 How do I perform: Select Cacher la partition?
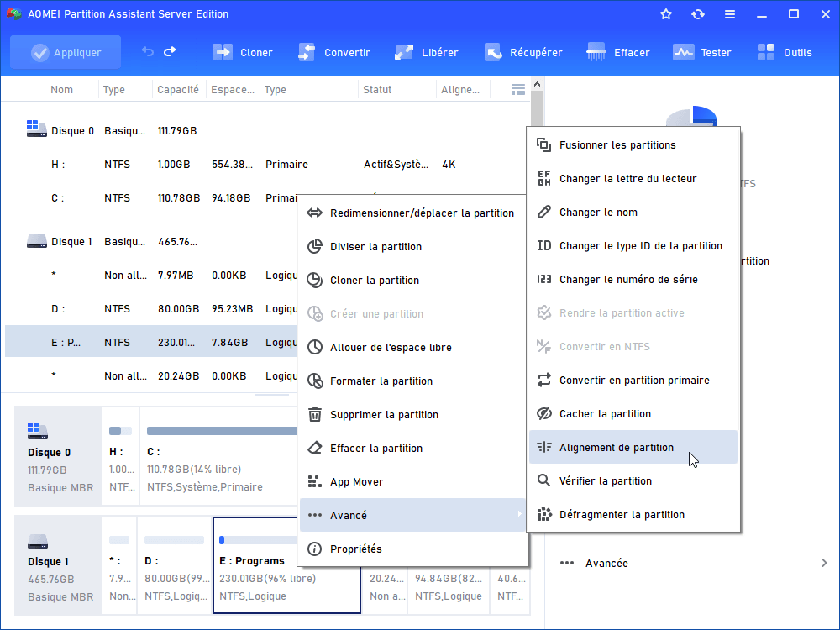coord(633,413)
